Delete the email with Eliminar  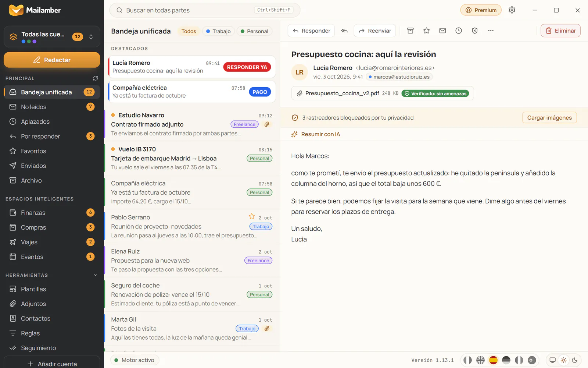tap(560, 31)
